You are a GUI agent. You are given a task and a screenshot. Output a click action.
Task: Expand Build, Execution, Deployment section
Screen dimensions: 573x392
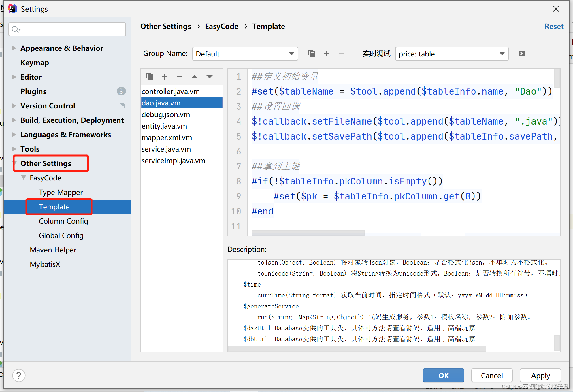14,120
